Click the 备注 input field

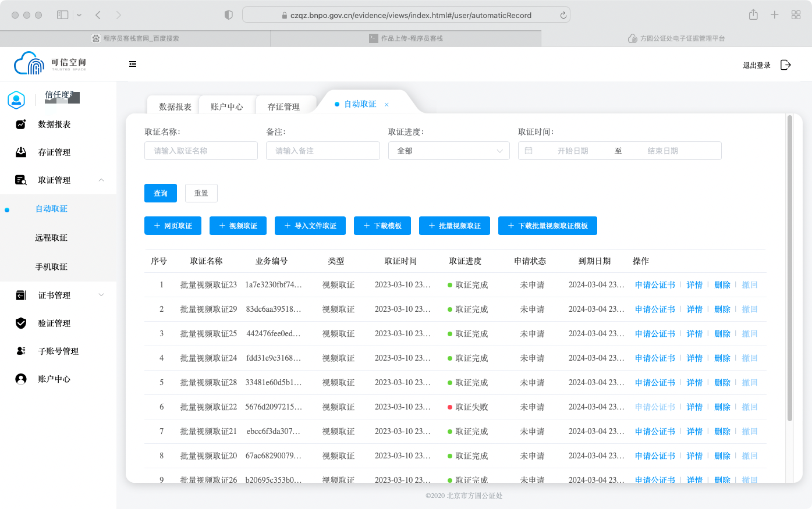point(323,151)
